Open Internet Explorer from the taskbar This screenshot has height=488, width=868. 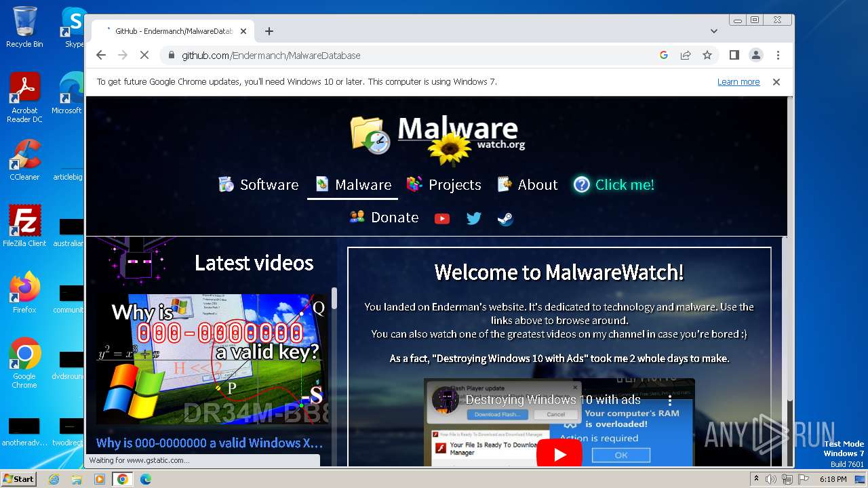coord(54,479)
